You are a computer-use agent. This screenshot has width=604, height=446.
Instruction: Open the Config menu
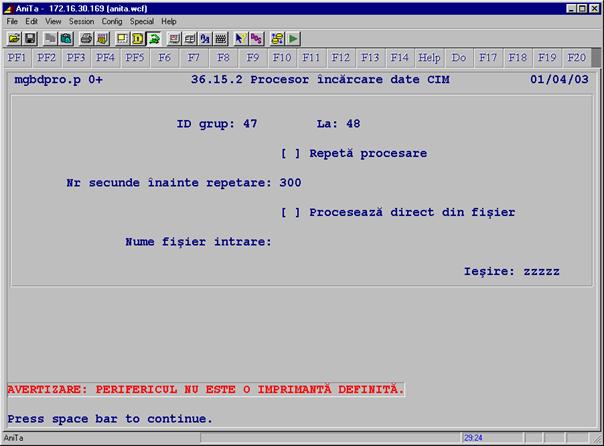point(112,21)
